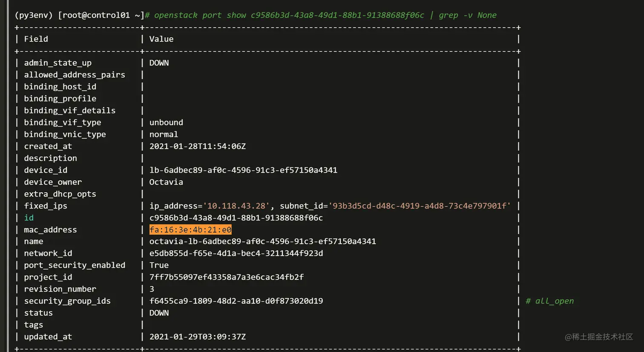Click the subnet_id value in fixed_ips

[419, 206]
